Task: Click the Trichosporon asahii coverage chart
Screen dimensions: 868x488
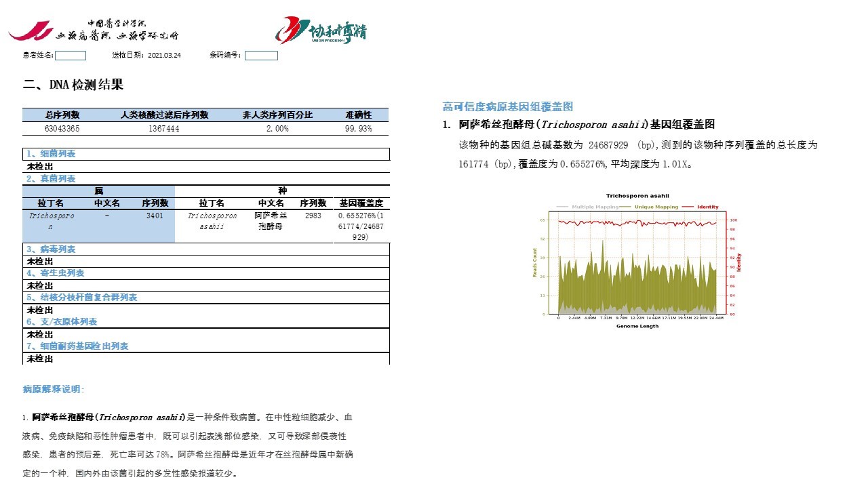Action: [x=637, y=261]
